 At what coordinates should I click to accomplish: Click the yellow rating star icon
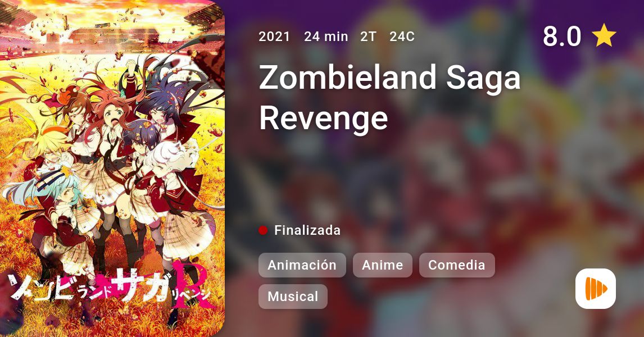pyautogui.click(x=604, y=35)
